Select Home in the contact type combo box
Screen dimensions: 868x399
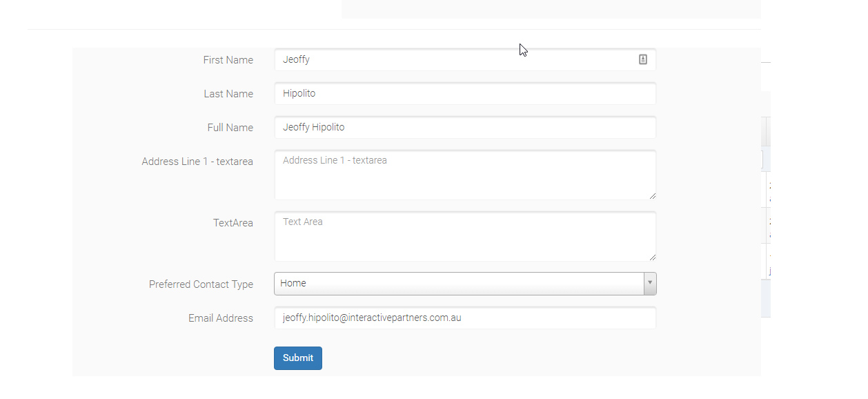pyautogui.click(x=465, y=283)
